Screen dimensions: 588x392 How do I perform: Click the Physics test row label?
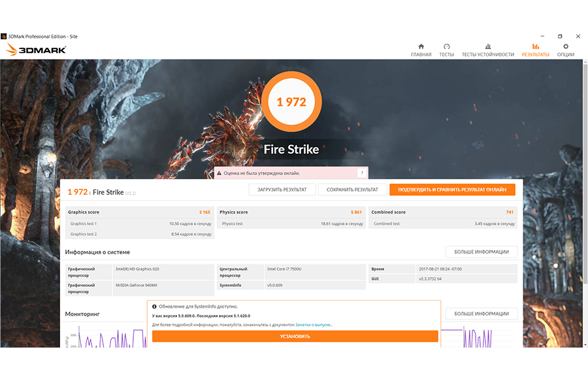[x=232, y=223]
